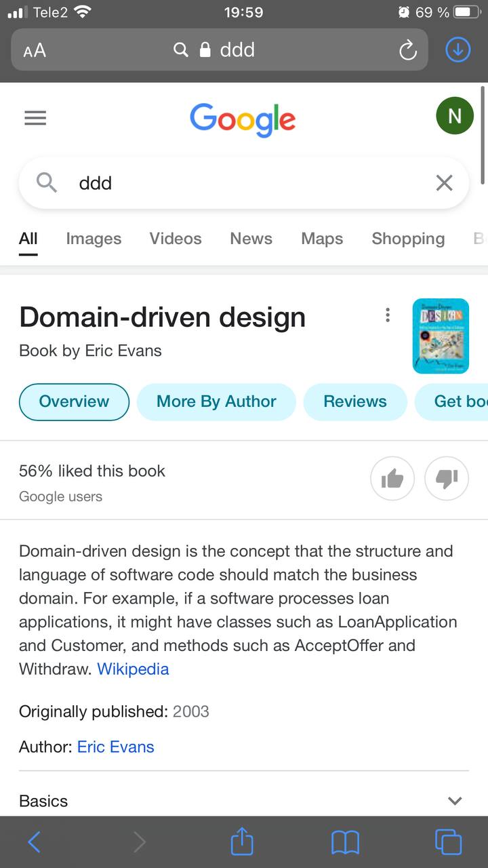The image size is (488, 868).
Task: Select the All results tab
Action: pos(28,239)
